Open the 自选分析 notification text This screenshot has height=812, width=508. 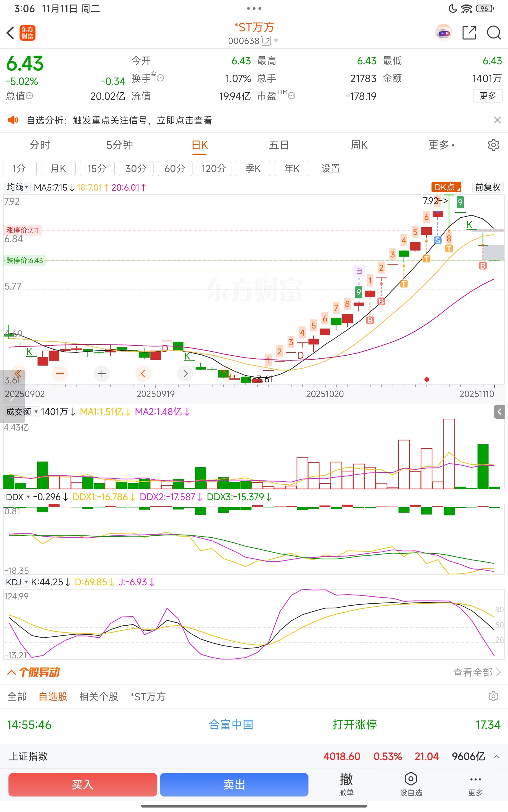[x=119, y=120]
